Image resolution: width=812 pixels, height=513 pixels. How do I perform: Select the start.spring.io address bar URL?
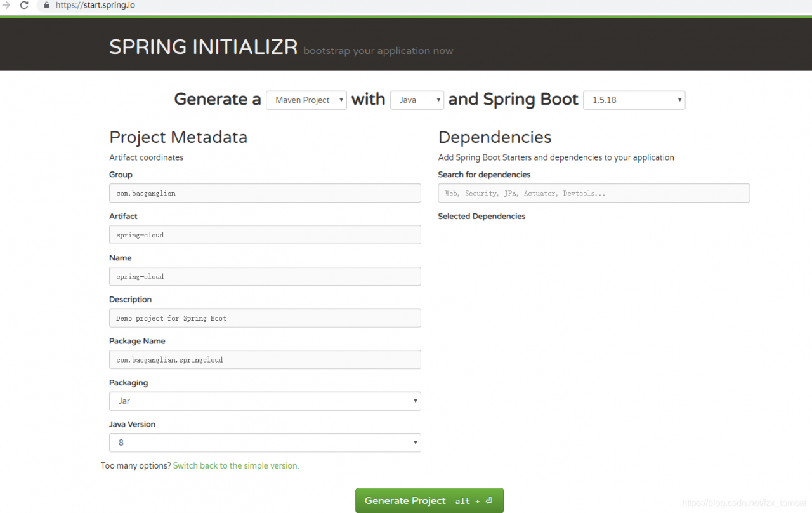point(95,5)
